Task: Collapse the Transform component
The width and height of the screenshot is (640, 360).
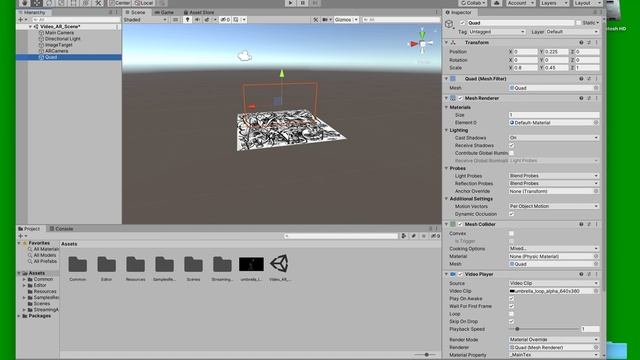Action: pos(446,42)
